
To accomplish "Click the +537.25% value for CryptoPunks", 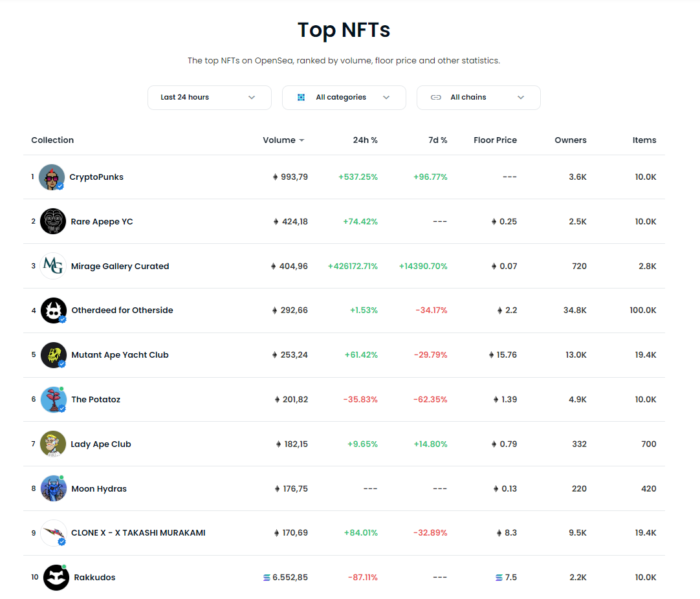I will click(358, 177).
